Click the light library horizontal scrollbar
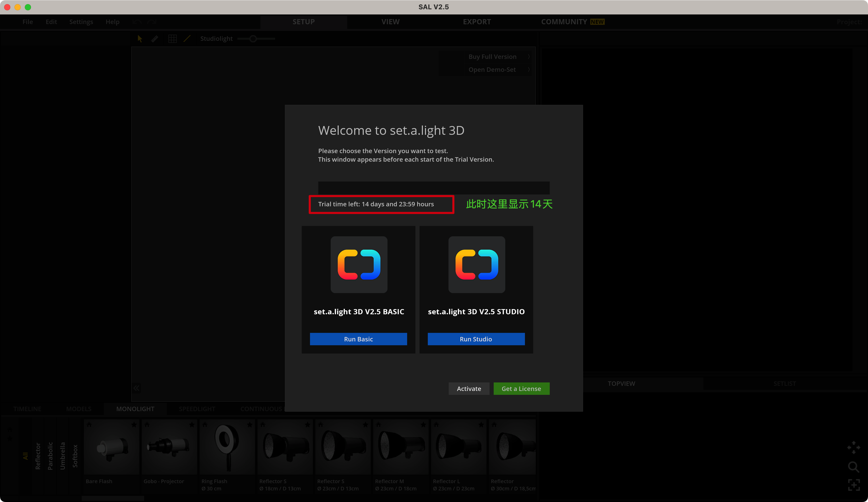 click(113, 499)
